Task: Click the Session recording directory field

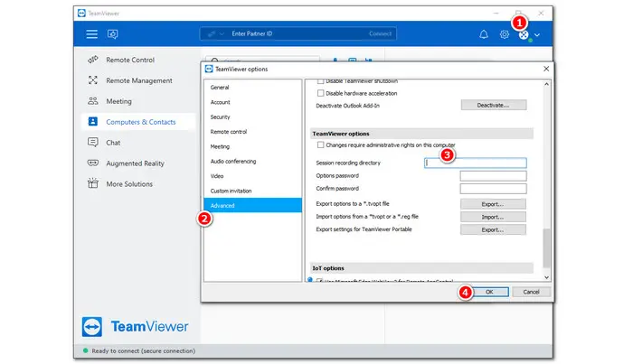Action: tap(475, 163)
